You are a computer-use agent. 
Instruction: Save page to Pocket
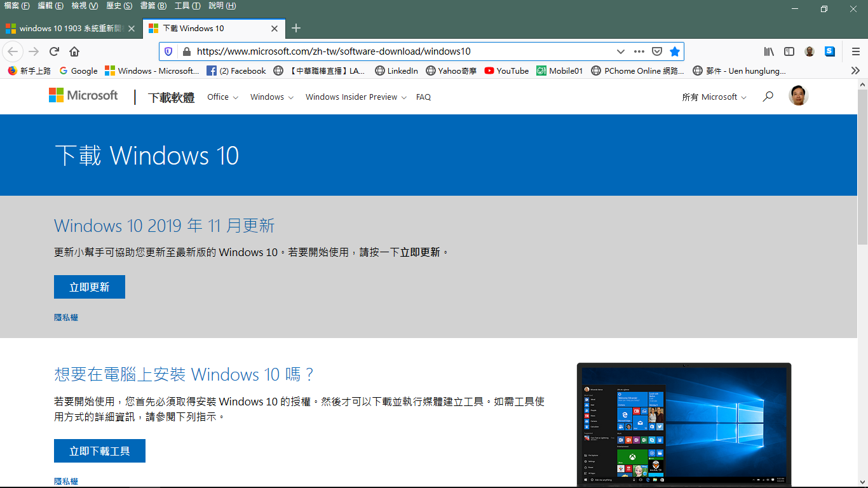(x=658, y=51)
